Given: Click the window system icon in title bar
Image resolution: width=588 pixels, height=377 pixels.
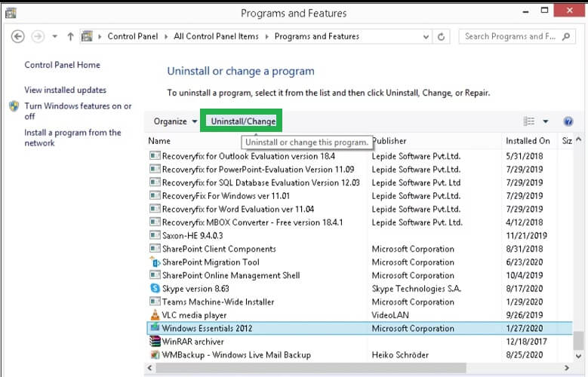Looking at the screenshot, I should [11, 13].
